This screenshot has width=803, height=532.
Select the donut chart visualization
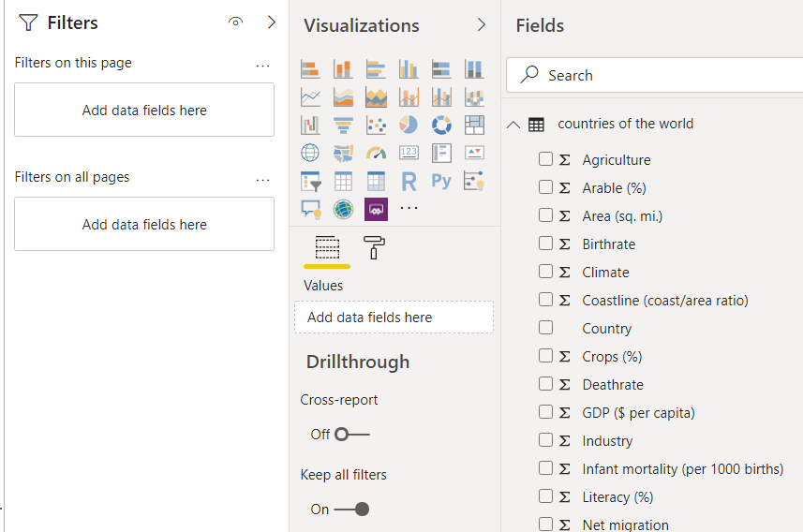tap(441, 125)
